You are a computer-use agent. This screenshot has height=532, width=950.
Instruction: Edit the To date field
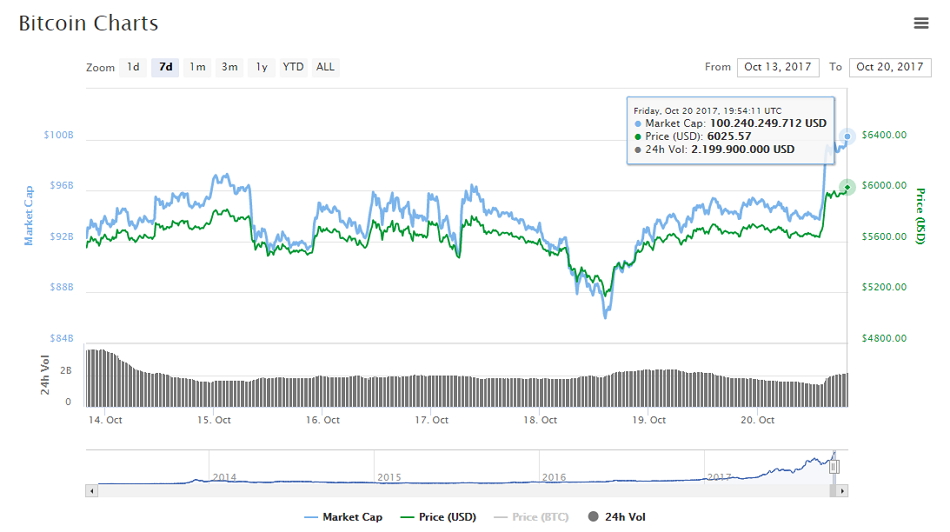pos(890,67)
